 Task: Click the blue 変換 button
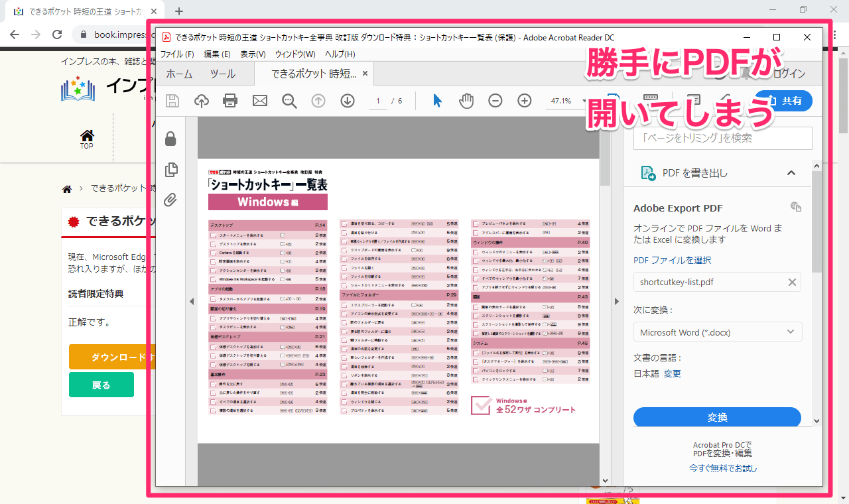[717, 417]
